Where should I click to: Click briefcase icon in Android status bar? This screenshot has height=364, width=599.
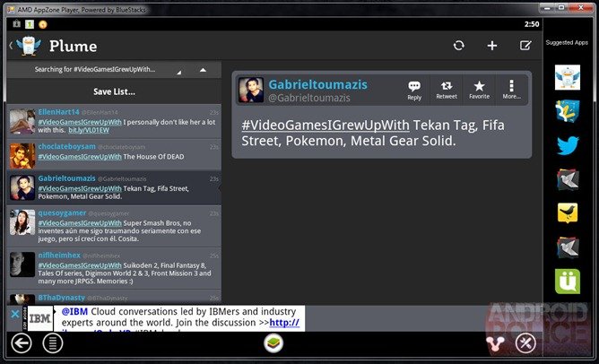click(x=16, y=24)
